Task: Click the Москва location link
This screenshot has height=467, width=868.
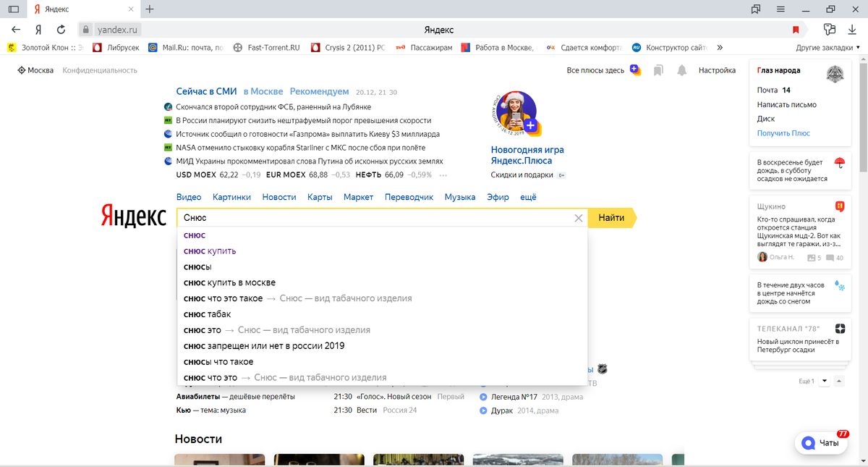Action: point(36,70)
